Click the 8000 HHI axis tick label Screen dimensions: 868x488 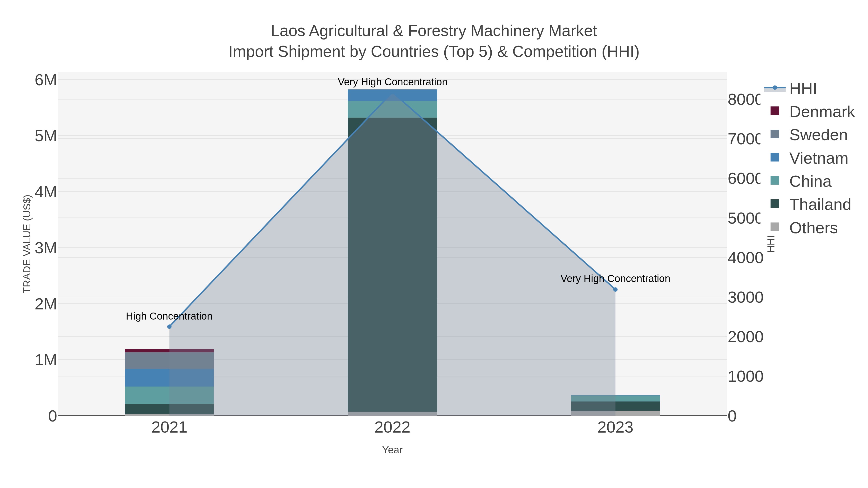[744, 100]
